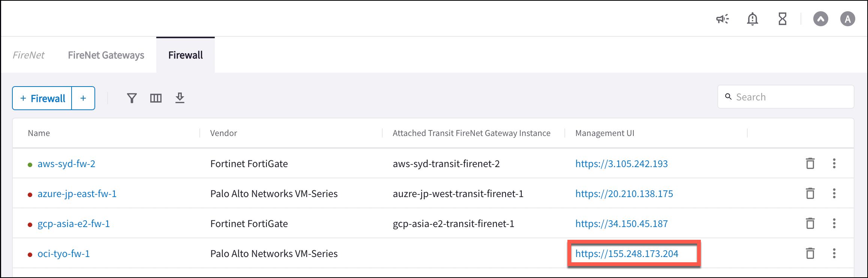Delete aws-syd-fw-2 using its trash icon
This screenshot has height=278, width=868.
click(810, 163)
